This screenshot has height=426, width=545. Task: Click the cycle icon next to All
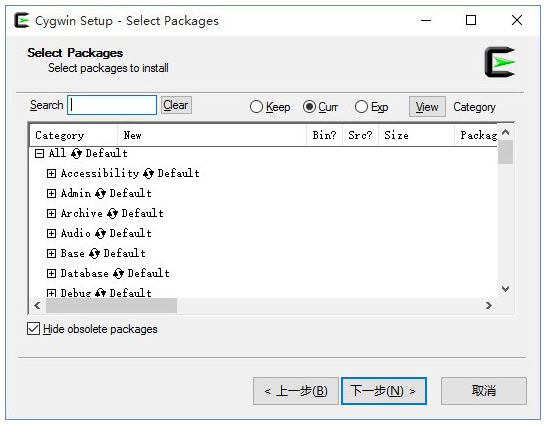pyautogui.click(x=76, y=153)
